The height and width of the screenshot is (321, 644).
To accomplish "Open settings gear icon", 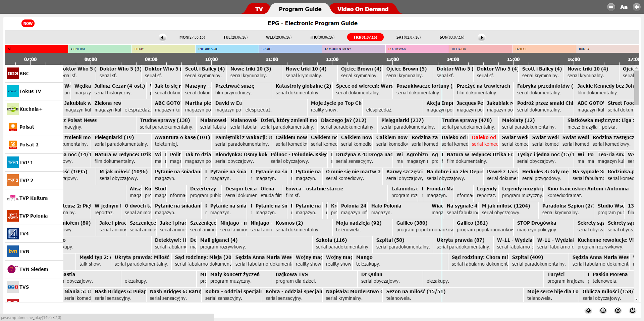I will coord(588,310).
